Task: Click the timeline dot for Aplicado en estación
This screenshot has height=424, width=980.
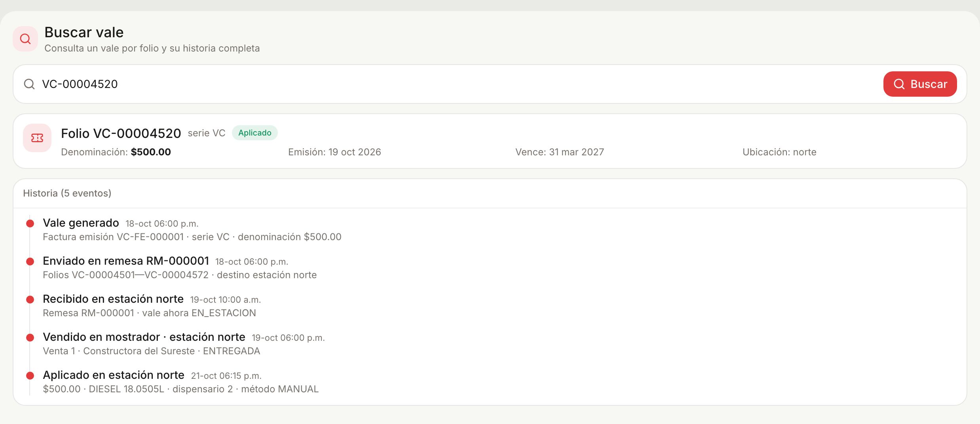Action: (x=30, y=376)
